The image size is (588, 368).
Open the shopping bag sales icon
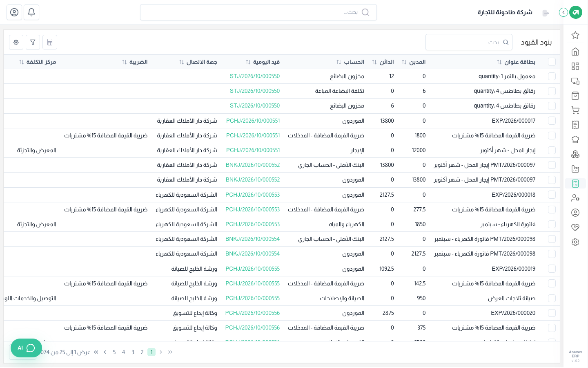tap(575, 96)
